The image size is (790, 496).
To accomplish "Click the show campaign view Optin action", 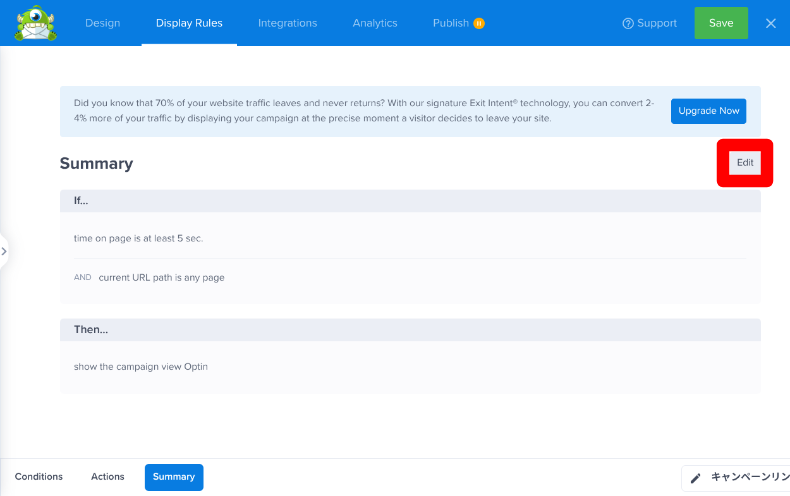I will point(141,367).
